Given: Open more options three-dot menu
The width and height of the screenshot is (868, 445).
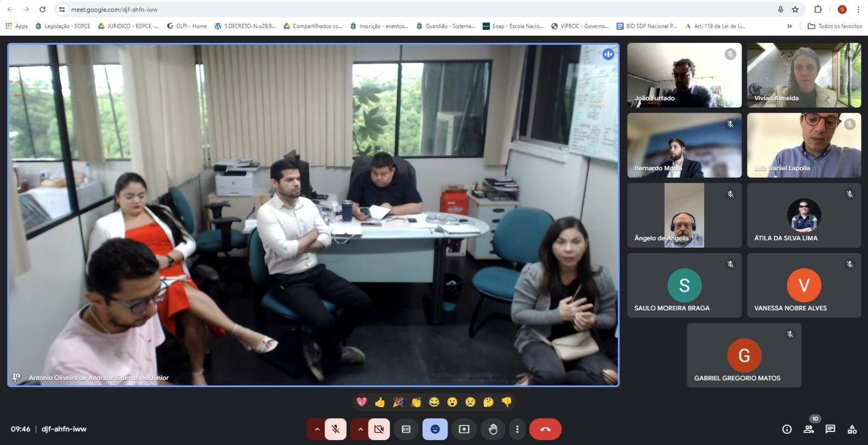Looking at the screenshot, I should [x=517, y=429].
